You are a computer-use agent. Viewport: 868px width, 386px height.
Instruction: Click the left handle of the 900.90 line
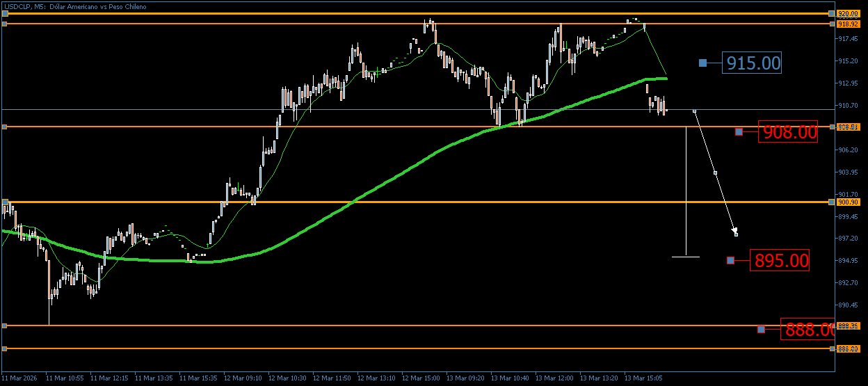[4, 202]
